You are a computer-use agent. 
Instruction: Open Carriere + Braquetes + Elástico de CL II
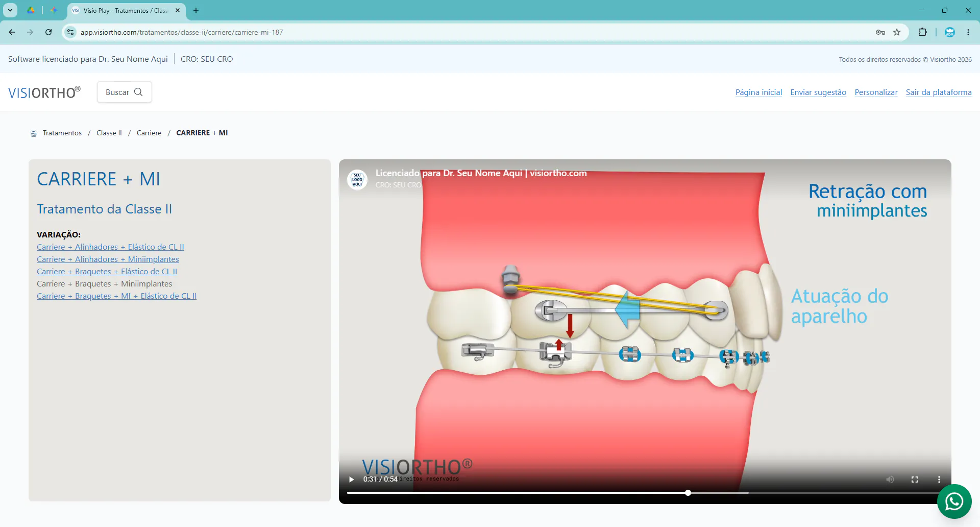pyautogui.click(x=107, y=272)
